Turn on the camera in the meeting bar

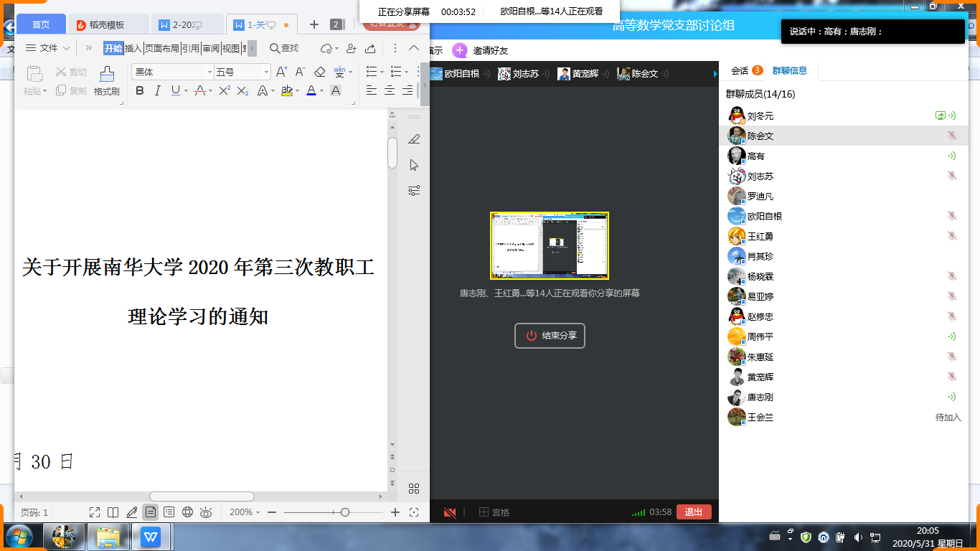pyautogui.click(x=450, y=512)
